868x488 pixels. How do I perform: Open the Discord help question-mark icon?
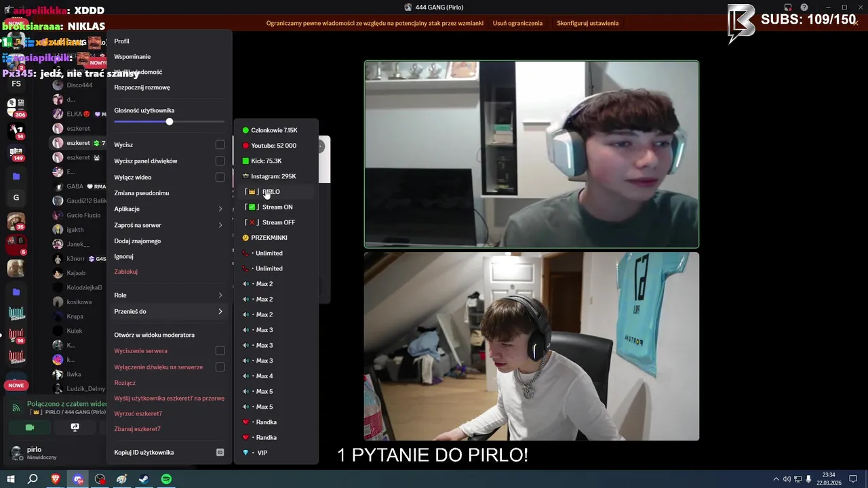(804, 7)
